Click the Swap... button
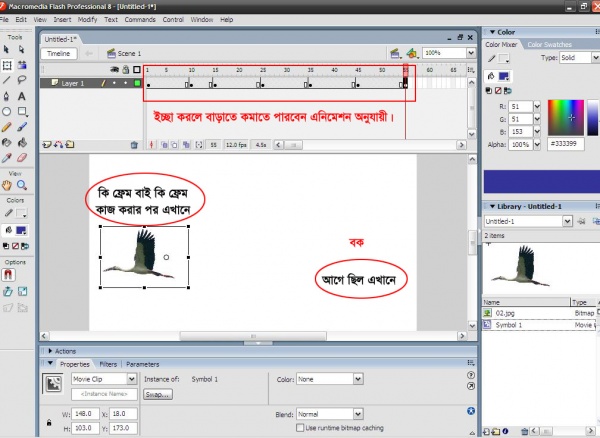The height and width of the screenshot is (438, 600). click(158, 394)
